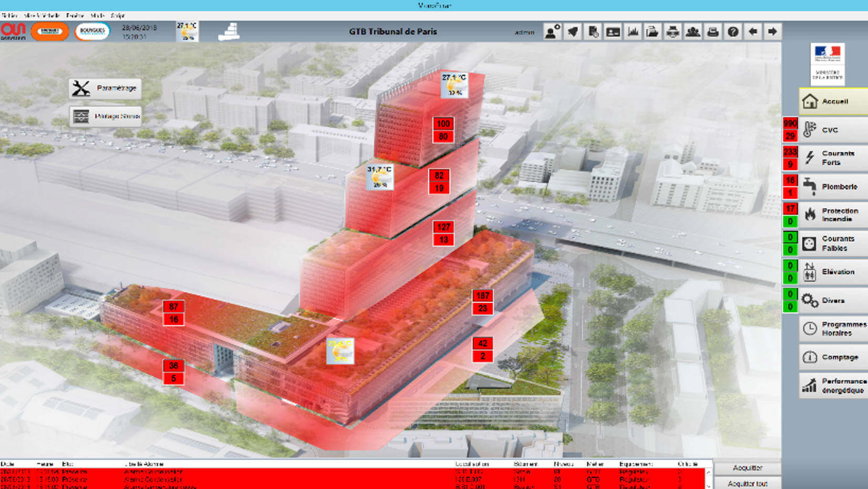Screen dimensions: 868x489
Task: Open the Paramétrage button
Action: click(105, 88)
